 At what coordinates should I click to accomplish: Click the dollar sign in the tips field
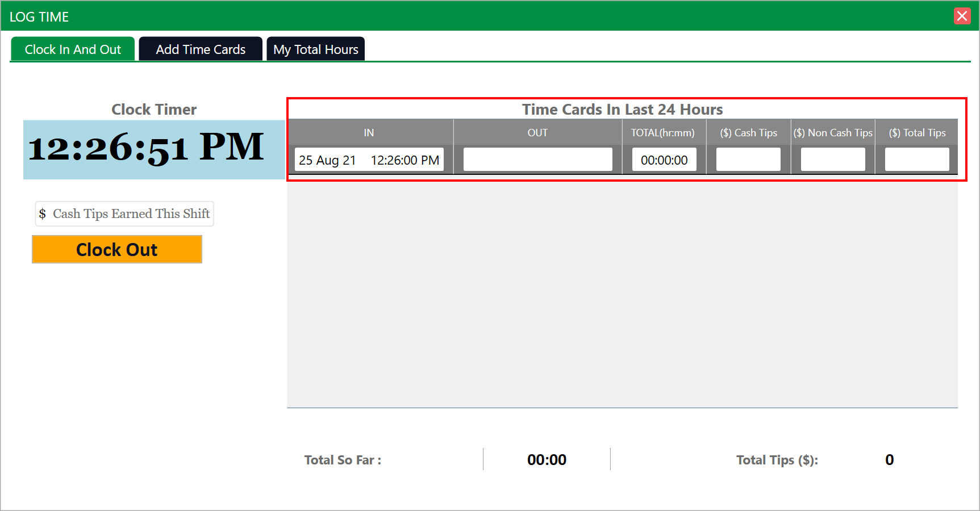click(43, 214)
